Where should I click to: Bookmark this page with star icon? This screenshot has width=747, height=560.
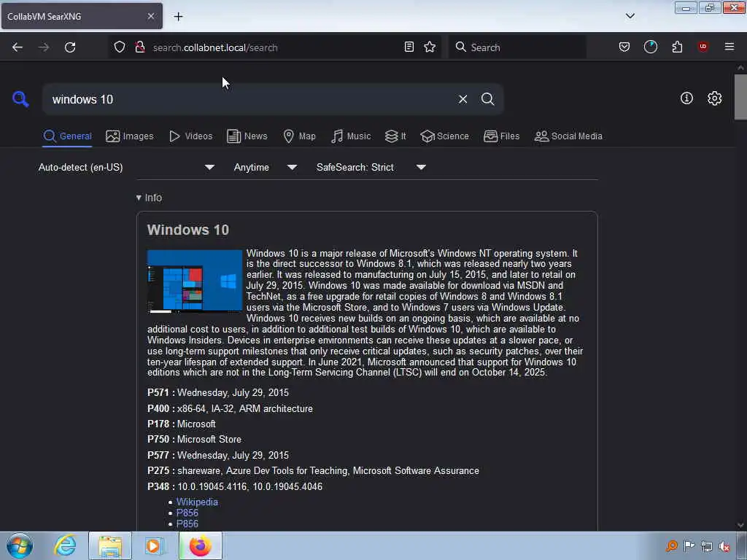click(x=430, y=47)
